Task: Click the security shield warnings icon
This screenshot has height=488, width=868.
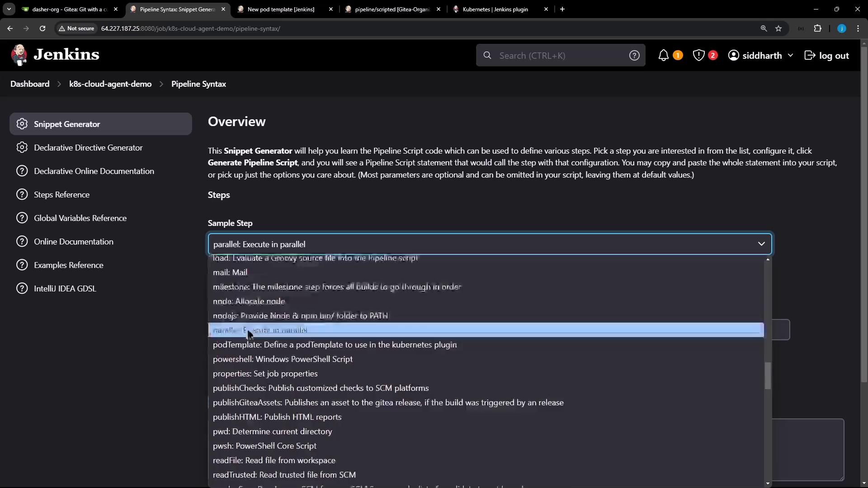Action: click(x=698, y=56)
